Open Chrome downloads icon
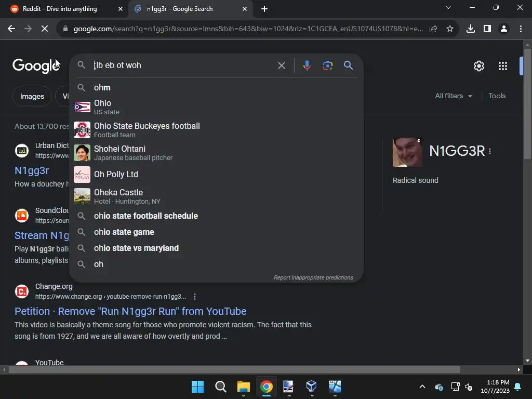532x399 pixels. (x=471, y=29)
